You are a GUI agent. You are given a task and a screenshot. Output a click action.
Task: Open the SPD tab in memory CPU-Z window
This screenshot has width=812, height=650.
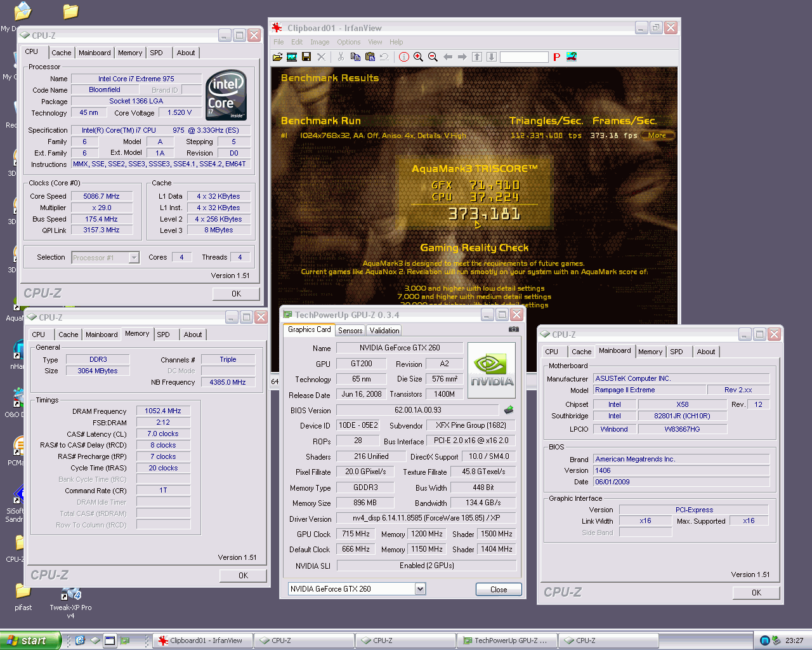pos(164,335)
